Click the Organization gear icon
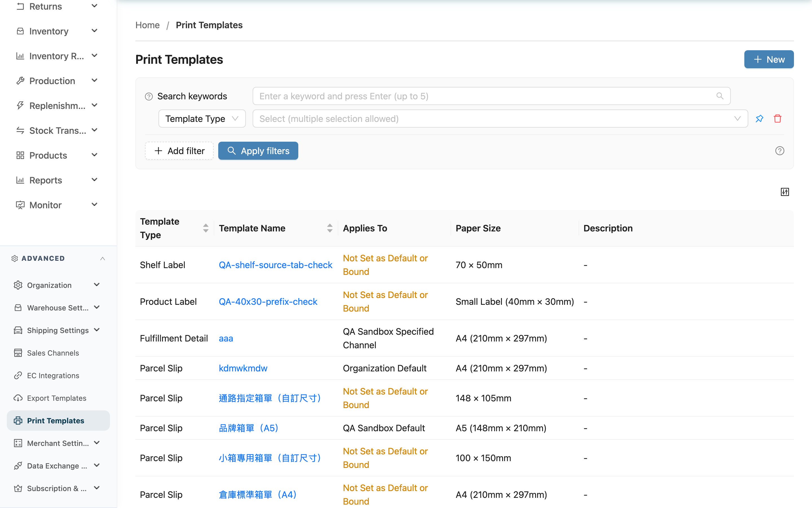This screenshot has height=508, width=812. 18,285
